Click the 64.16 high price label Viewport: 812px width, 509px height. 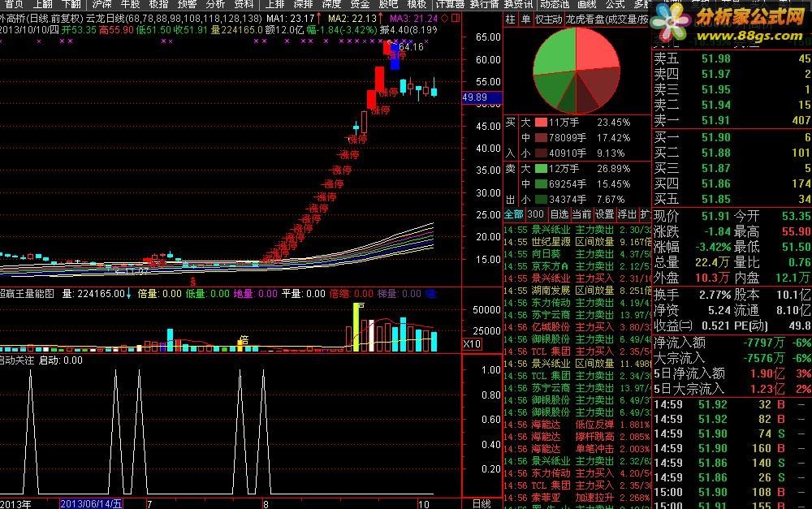point(411,47)
